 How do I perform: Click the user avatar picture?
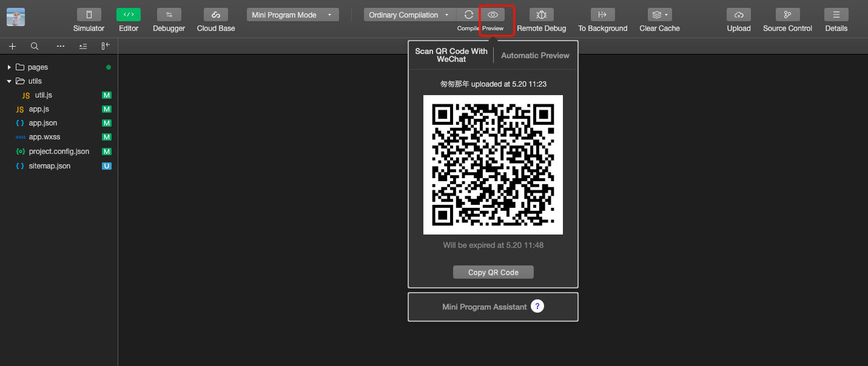pyautogui.click(x=16, y=17)
